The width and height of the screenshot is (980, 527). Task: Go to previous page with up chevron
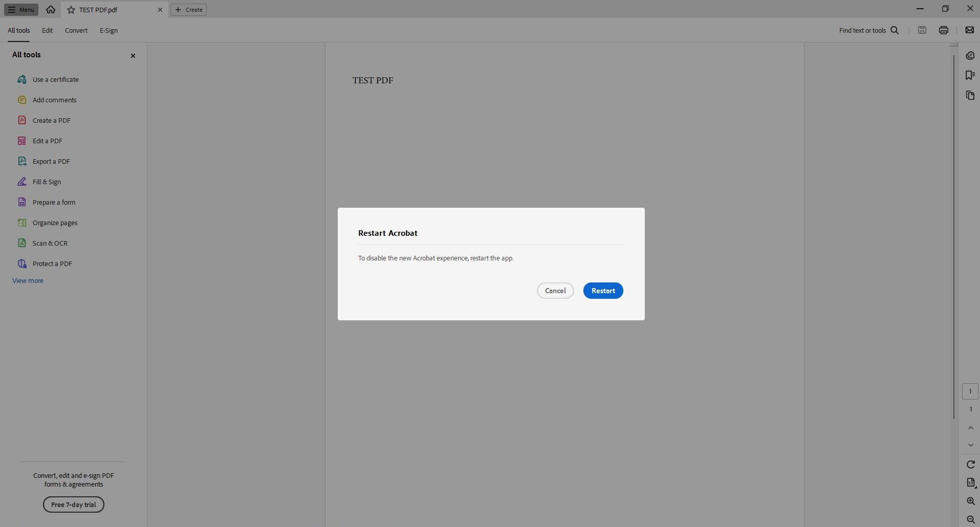point(970,428)
